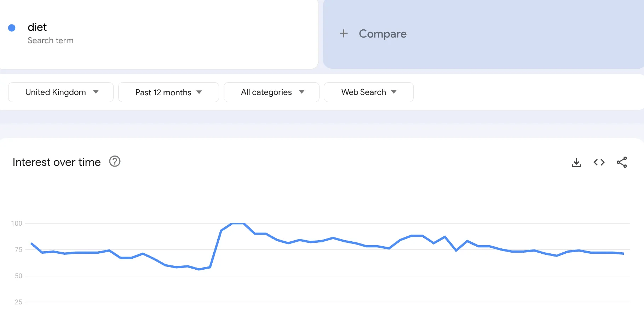Click the share chart icon

622,162
